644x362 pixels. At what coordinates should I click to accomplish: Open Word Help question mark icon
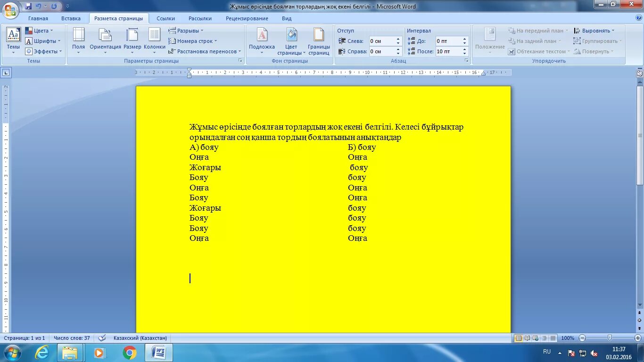click(x=639, y=18)
